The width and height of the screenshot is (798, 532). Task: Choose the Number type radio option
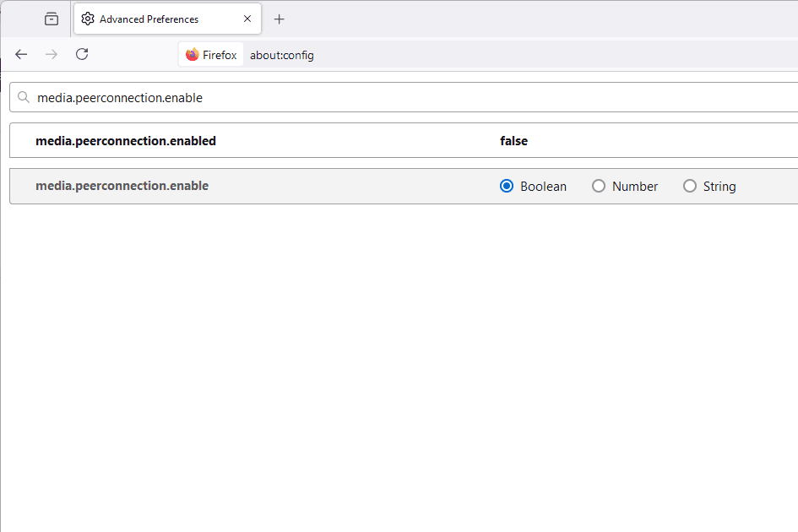tap(599, 186)
